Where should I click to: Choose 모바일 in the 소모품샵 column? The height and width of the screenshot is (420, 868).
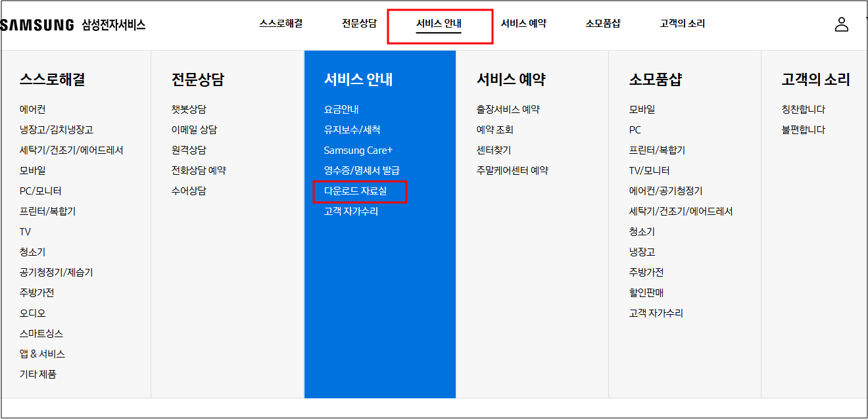642,110
